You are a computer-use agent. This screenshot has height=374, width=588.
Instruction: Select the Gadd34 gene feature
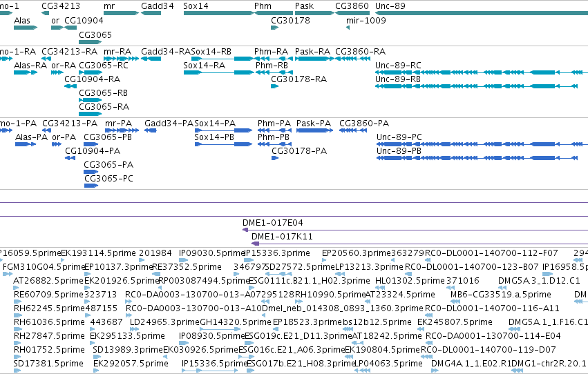coord(151,13)
